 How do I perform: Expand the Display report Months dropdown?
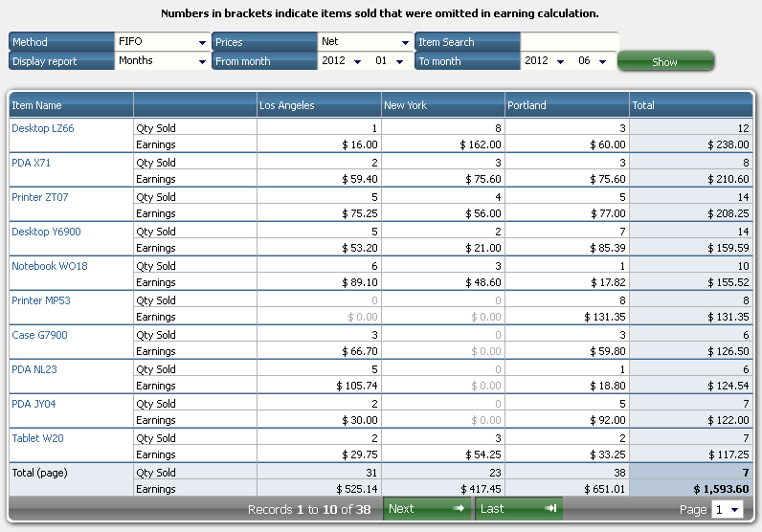click(161, 61)
